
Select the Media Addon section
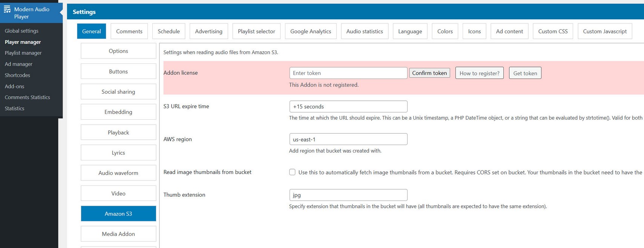pyautogui.click(x=118, y=234)
